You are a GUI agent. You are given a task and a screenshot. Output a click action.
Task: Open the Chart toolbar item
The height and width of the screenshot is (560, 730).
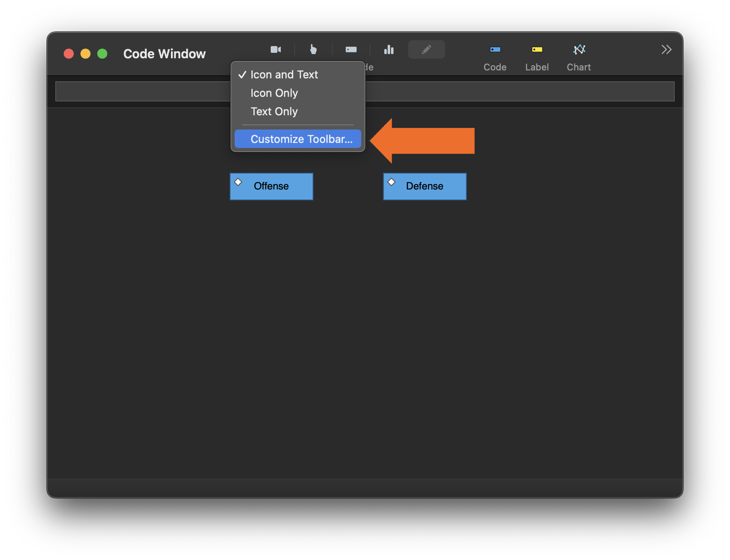[579, 57]
